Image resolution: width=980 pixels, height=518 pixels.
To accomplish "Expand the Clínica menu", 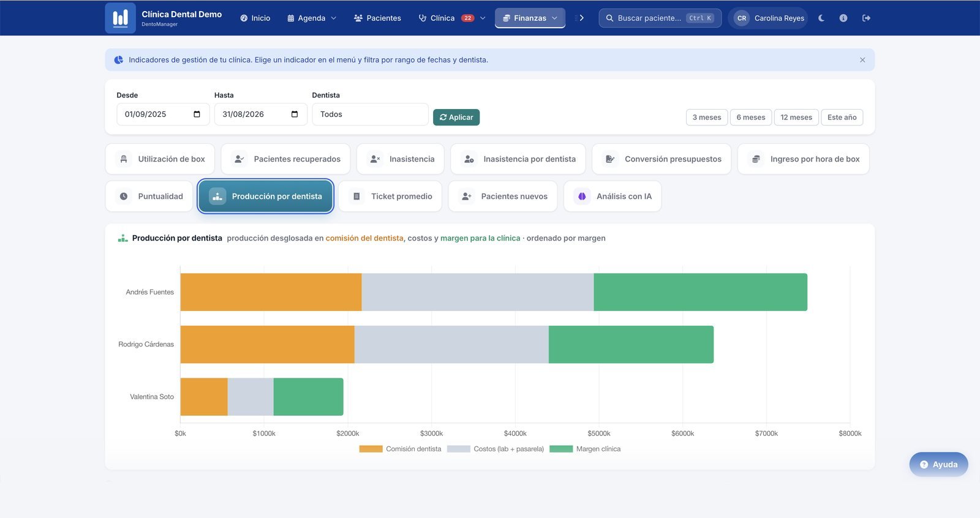I will click(x=452, y=18).
